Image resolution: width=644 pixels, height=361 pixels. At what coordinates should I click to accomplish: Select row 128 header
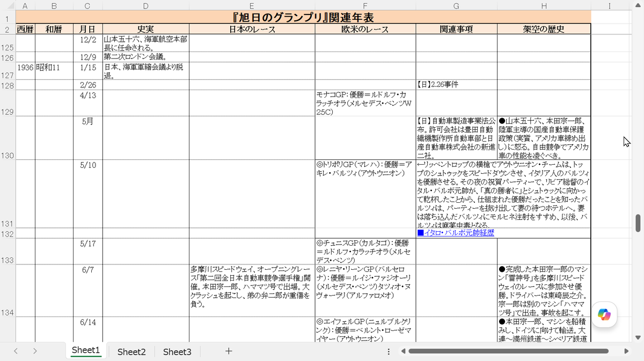click(x=8, y=85)
